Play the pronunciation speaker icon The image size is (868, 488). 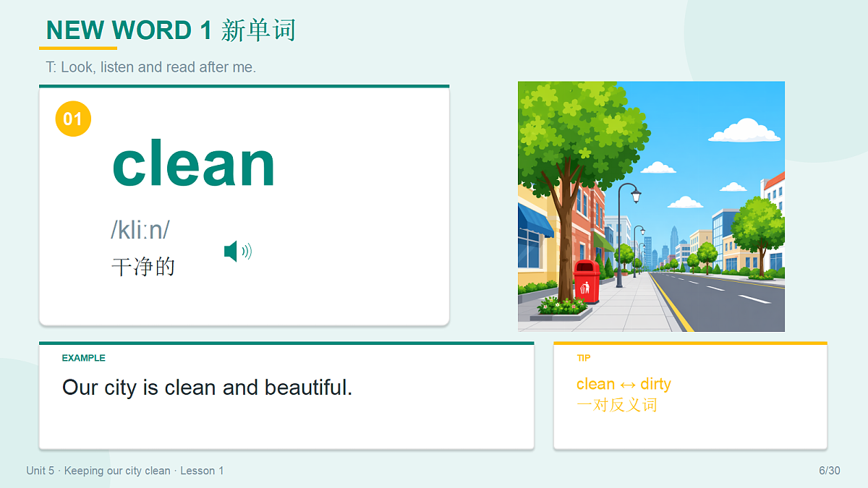point(238,252)
